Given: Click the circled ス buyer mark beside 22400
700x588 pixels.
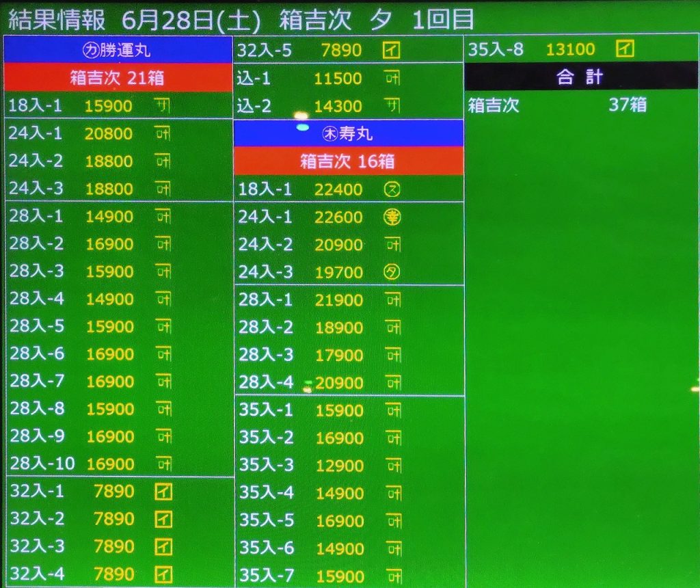Looking at the screenshot, I should (392, 189).
